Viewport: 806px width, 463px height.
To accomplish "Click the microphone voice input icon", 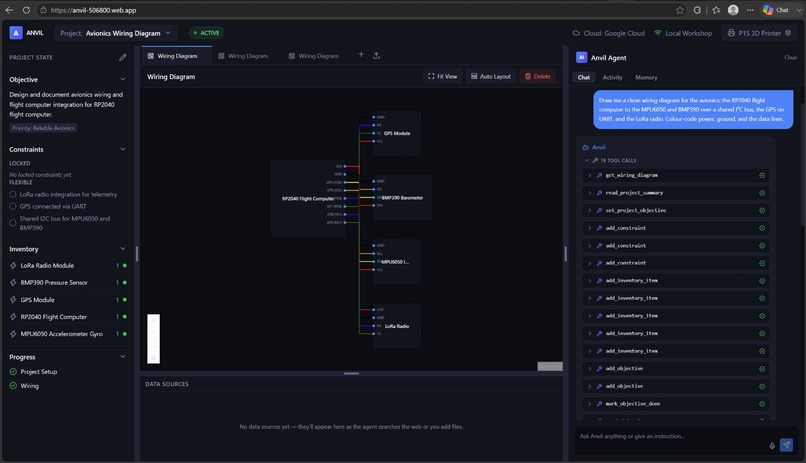I will (x=772, y=446).
